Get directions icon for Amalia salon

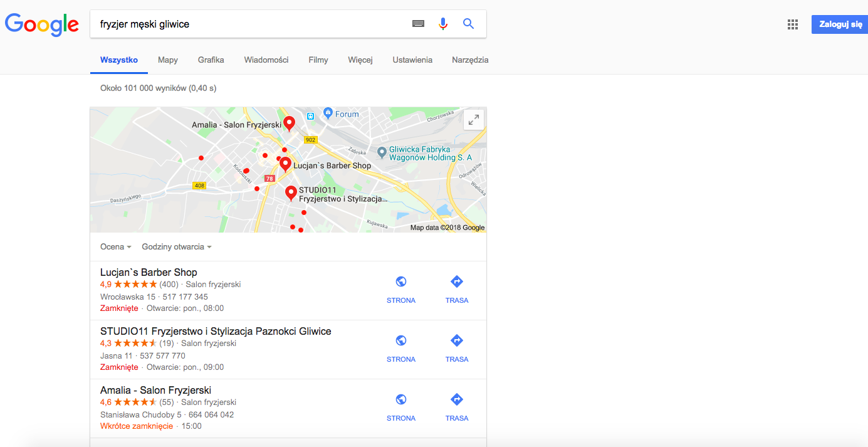(x=457, y=399)
